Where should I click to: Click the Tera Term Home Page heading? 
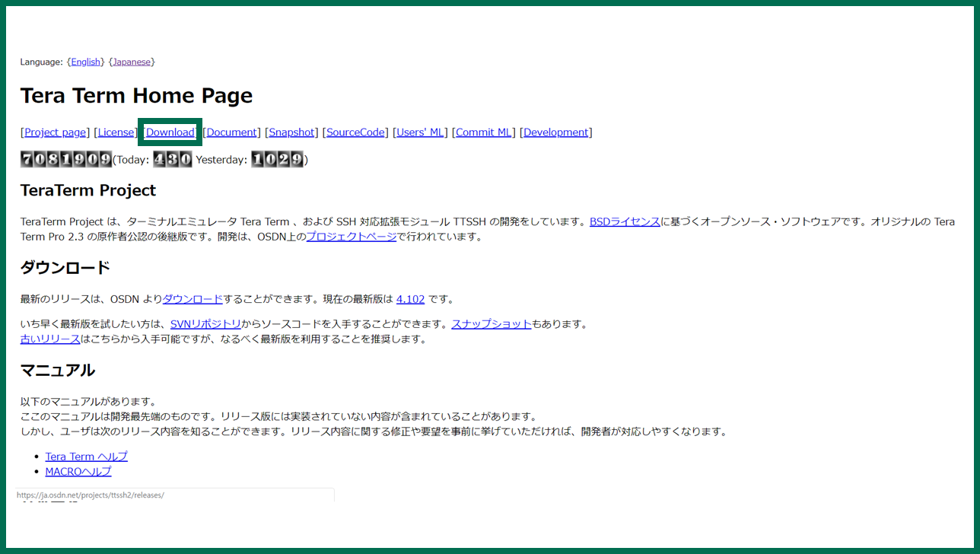pos(136,96)
